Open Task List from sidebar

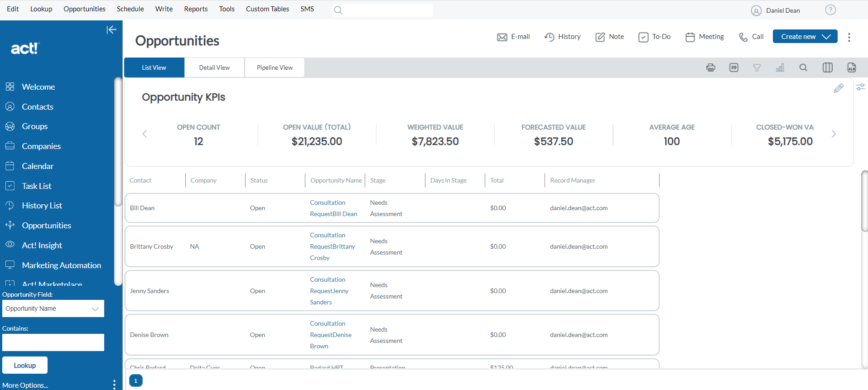36,186
